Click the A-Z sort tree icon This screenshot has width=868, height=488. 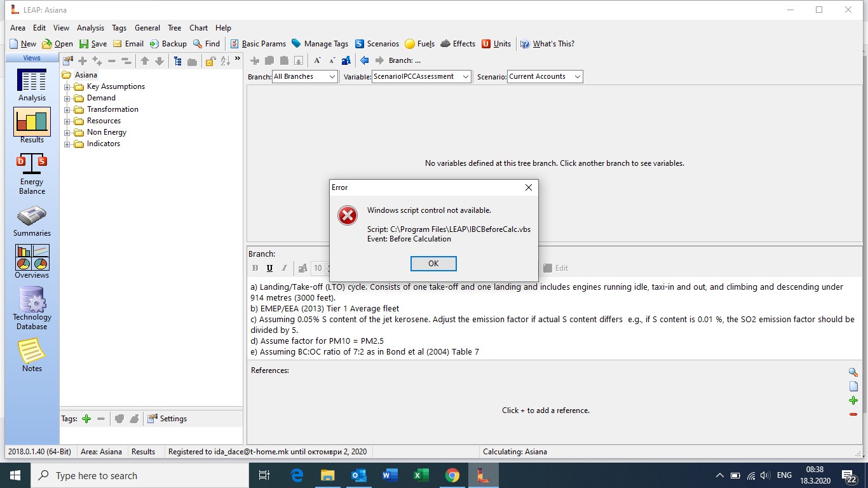point(225,61)
